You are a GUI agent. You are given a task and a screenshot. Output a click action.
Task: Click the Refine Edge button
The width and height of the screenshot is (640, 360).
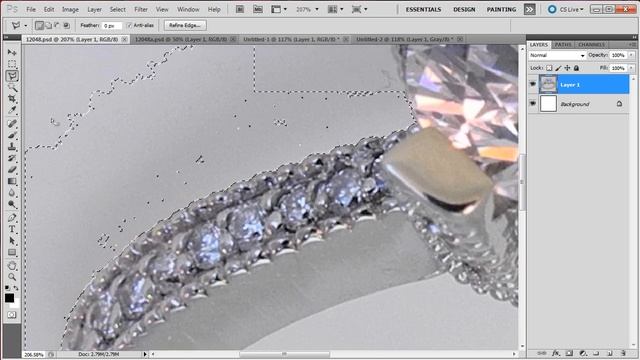185,25
